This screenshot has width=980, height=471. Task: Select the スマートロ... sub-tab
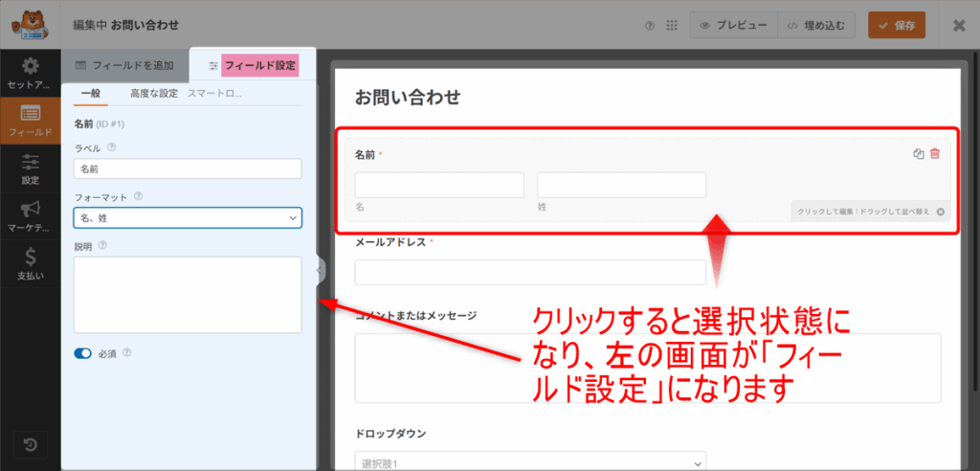tap(215, 94)
